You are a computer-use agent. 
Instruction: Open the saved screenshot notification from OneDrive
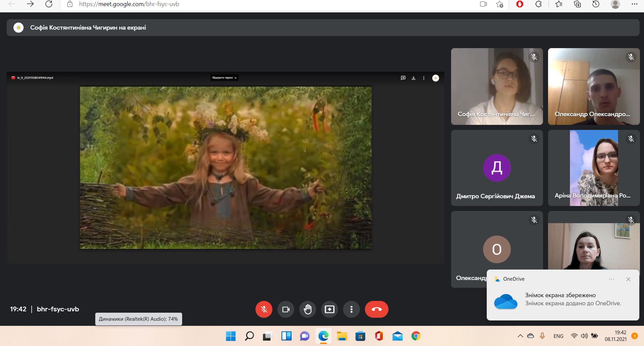[572, 300]
